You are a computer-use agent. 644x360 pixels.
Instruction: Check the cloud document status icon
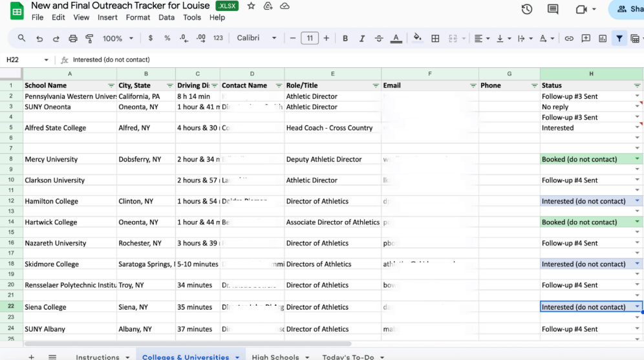coord(284,6)
